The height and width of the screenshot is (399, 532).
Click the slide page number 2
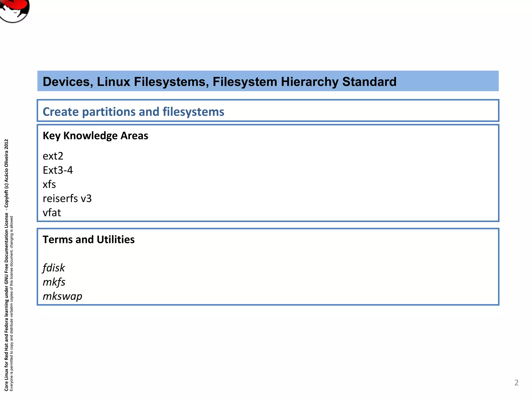(516, 382)
